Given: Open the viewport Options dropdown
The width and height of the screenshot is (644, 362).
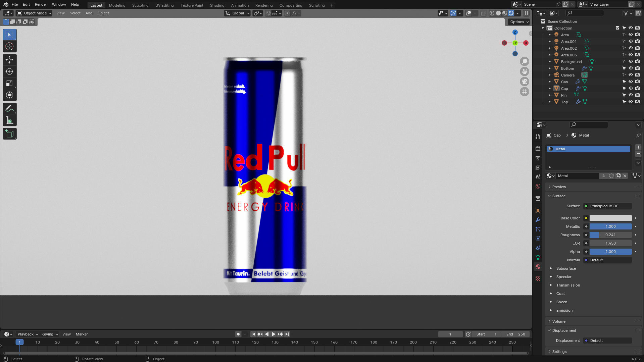Looking at the screenshot, I should (x=519, y=22).
